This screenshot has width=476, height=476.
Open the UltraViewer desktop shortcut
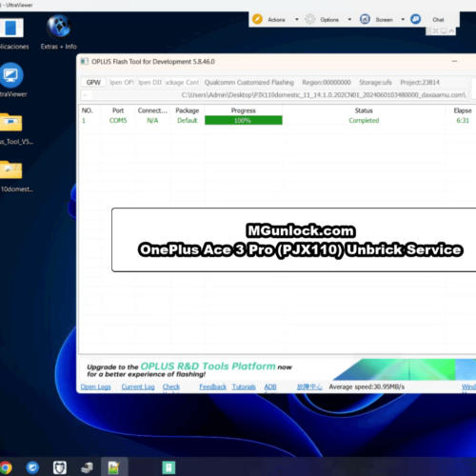[12, 80]
